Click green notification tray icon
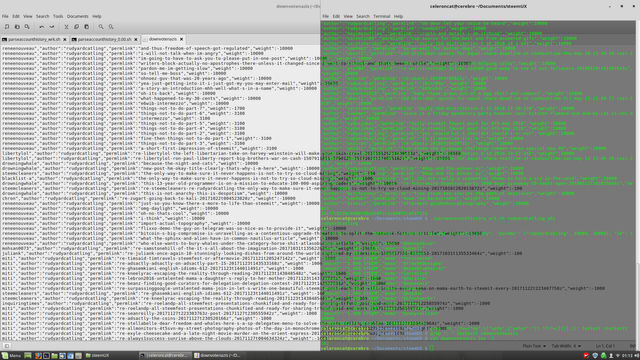The width and height of the screenshot is (640, 360). tap(603, 356)
